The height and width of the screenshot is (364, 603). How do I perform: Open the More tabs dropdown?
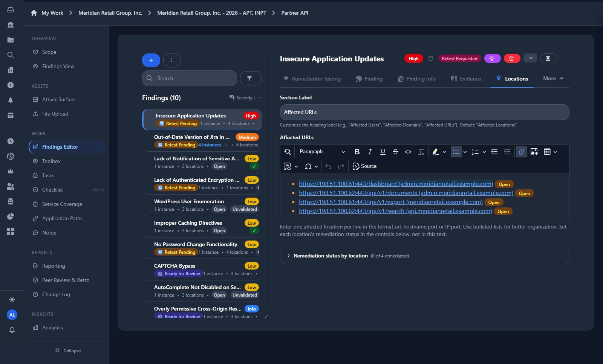coord(553,78)
